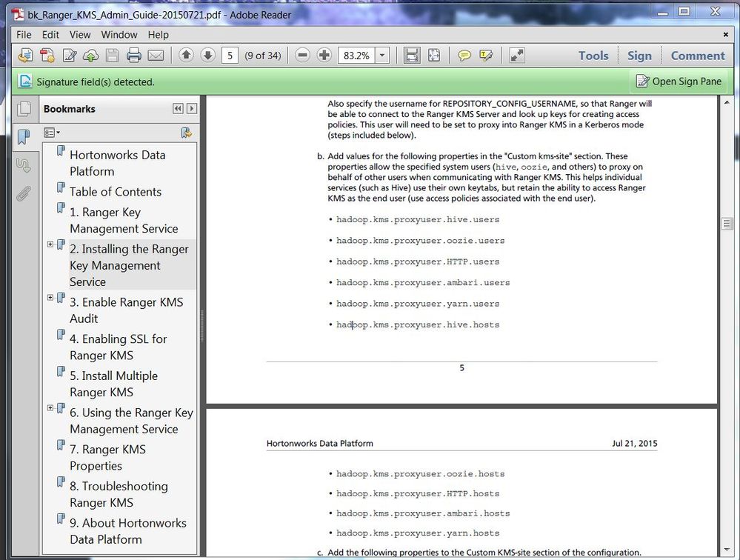Open the Tools pane

[x=593, y=56]
